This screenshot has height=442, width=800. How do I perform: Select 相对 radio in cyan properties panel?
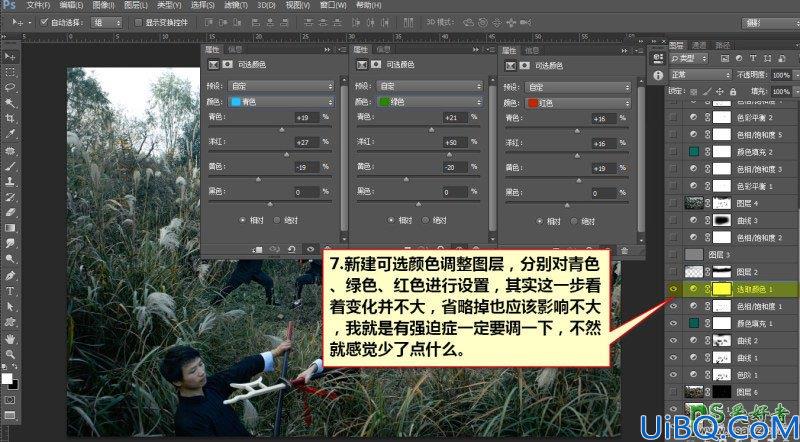pyautogui.click(x=242, y=220)
